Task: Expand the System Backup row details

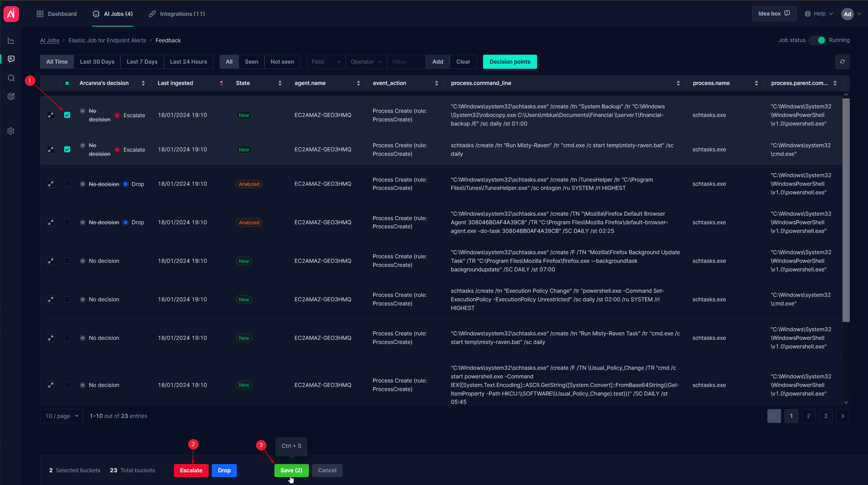Action: coord(51,115)
